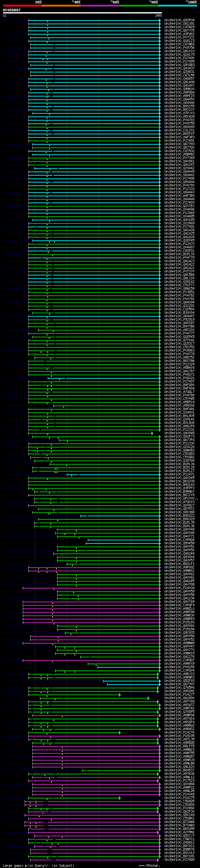Select the UniRef100_B6T1H1 label

[x=179, y=856]
